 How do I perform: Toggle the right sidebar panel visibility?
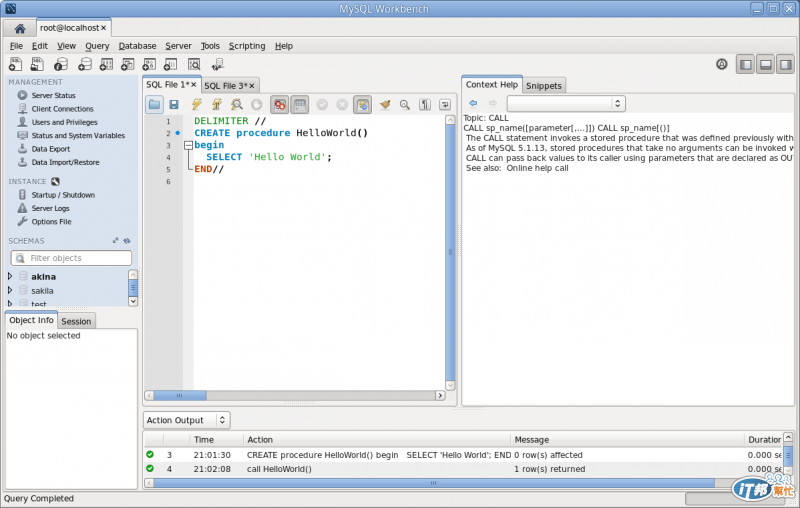coord(786,64)
